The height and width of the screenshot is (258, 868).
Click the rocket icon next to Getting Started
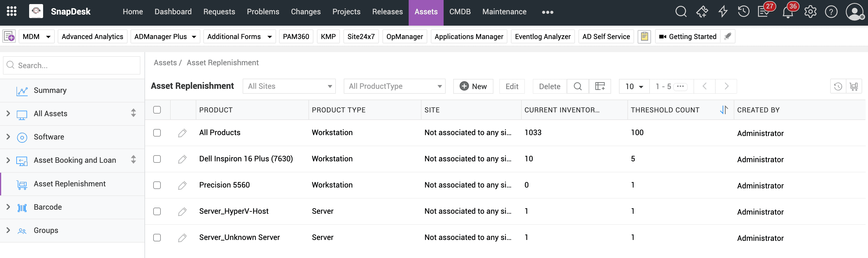[x=728, y=36]
